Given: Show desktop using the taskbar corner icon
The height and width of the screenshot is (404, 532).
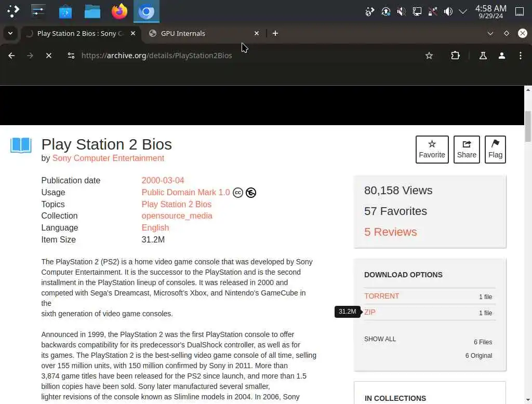Looking at the screenshot, I should [520, 11].
